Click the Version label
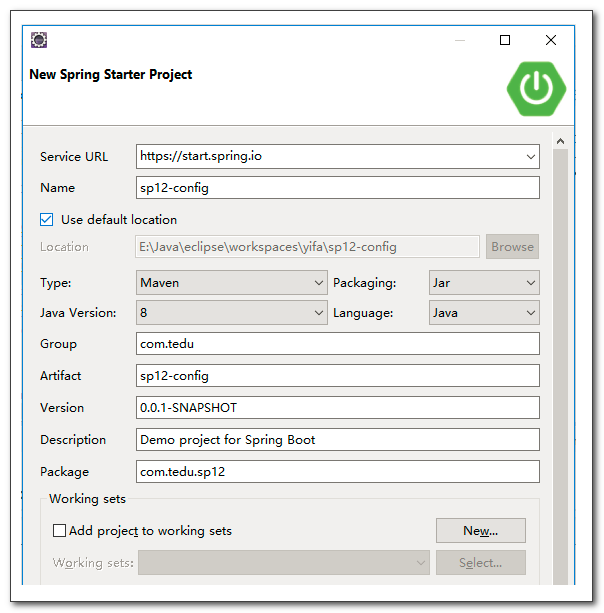Screen dimensions: 604x613 point(62,408)
